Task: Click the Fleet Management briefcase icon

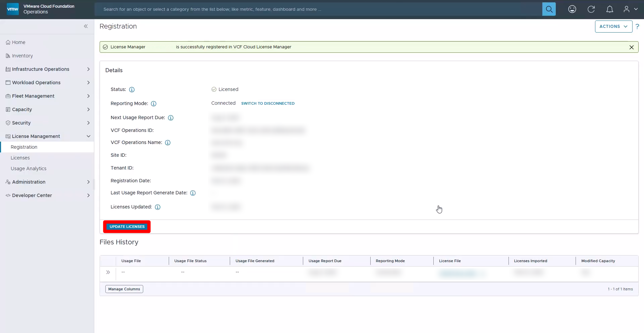Action: (8, 96)
